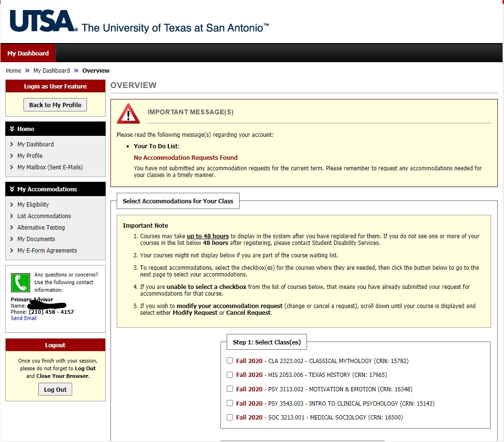504x442 pixels.
Task: Select the INTRO TO CLINICAL PSYCHOLOGY checkbox
Action: pyautogui.click(x=230, y=403)
